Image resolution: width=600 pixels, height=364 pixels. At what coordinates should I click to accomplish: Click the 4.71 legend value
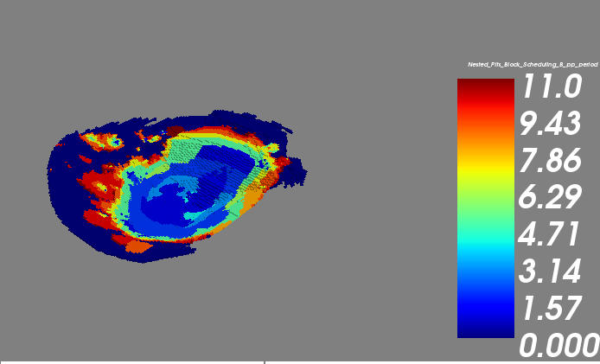(x=549, y=233)
